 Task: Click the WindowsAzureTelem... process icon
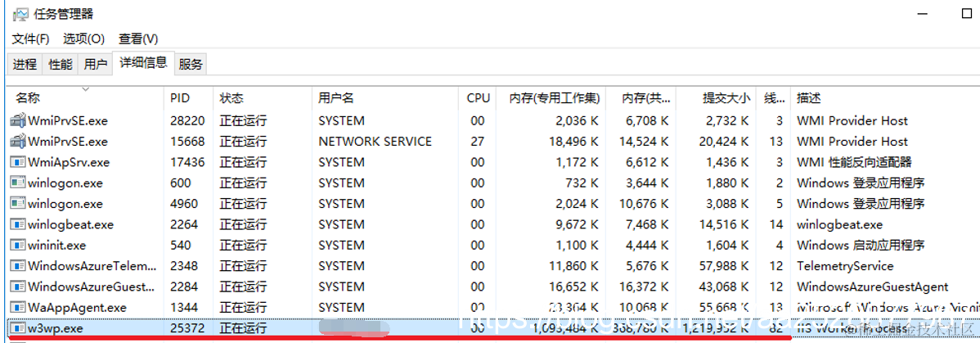coord(18,266)
